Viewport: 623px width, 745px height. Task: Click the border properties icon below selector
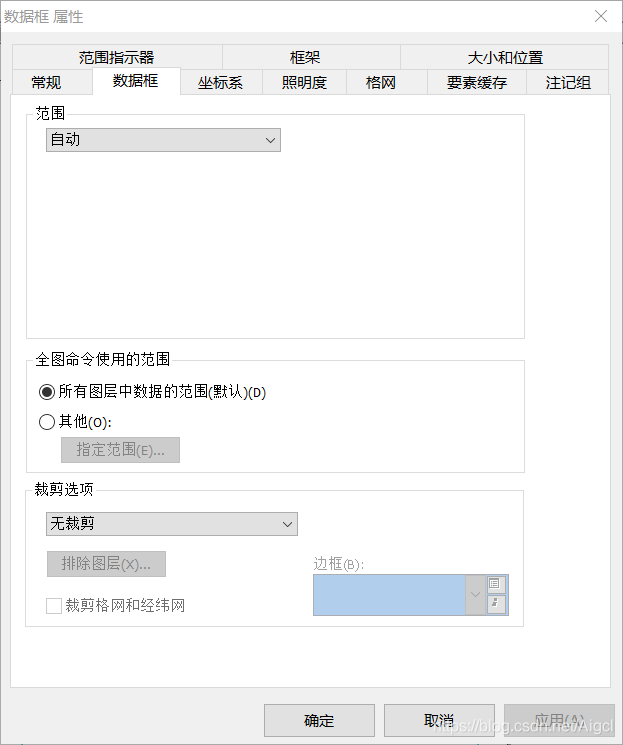tap(495, 604)
